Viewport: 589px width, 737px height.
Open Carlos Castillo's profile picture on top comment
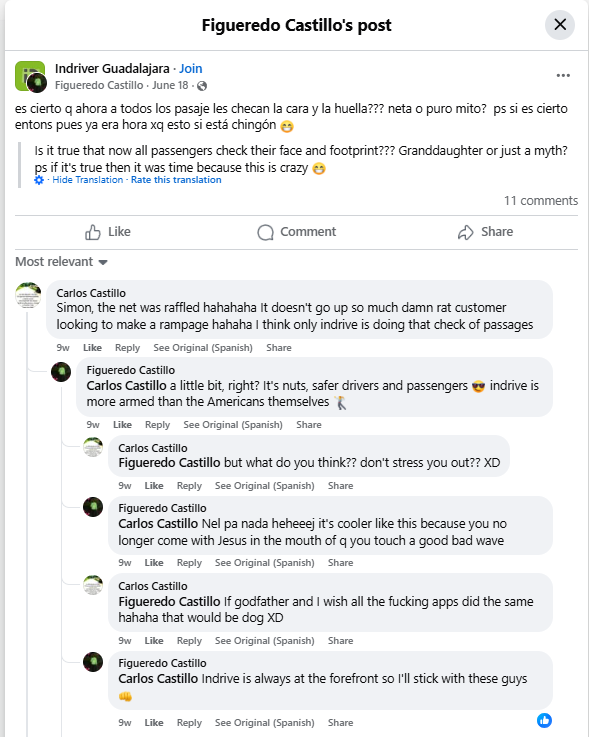(x=28, y=295)
